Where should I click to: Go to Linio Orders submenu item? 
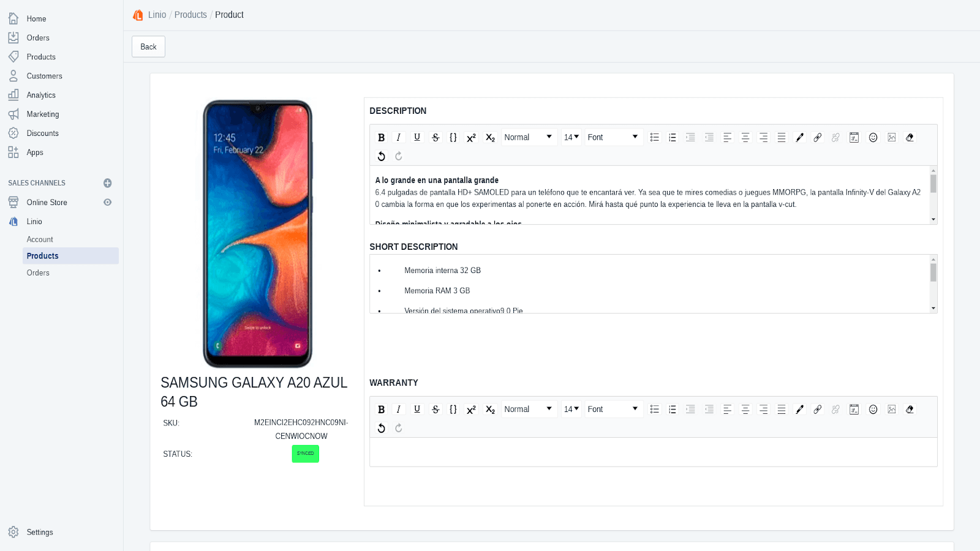pos(38,273)
